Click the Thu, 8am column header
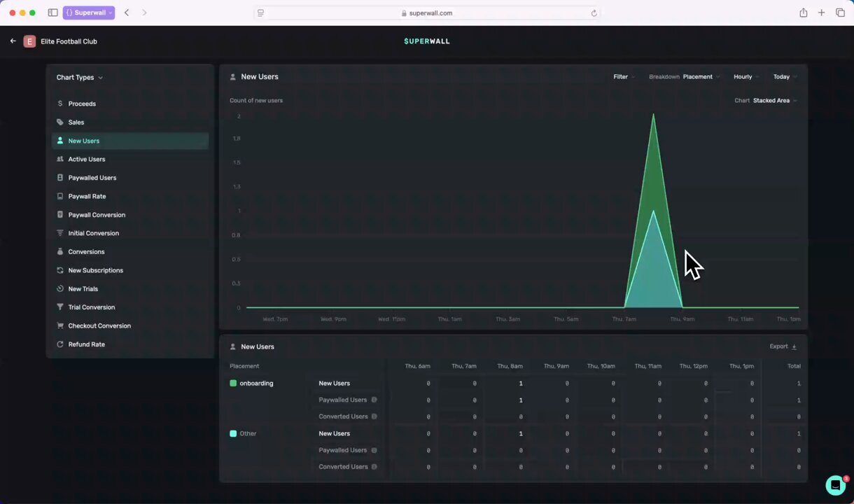The height and width of the screenshot is (504, 854). (x=510, y=366)
